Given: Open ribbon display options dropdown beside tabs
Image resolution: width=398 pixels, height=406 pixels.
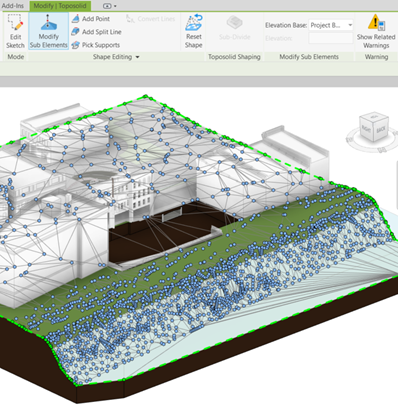Looking at the screenshot, I should (x=110, y=6).
